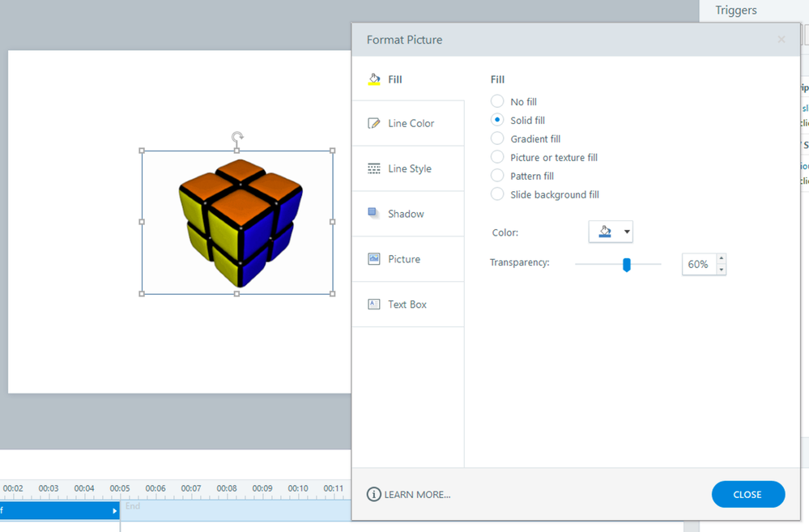Image resolution: width=809 pixels, height=532 pixels.
Task: Choose Picture or texture fill
Action: [497, 157]
